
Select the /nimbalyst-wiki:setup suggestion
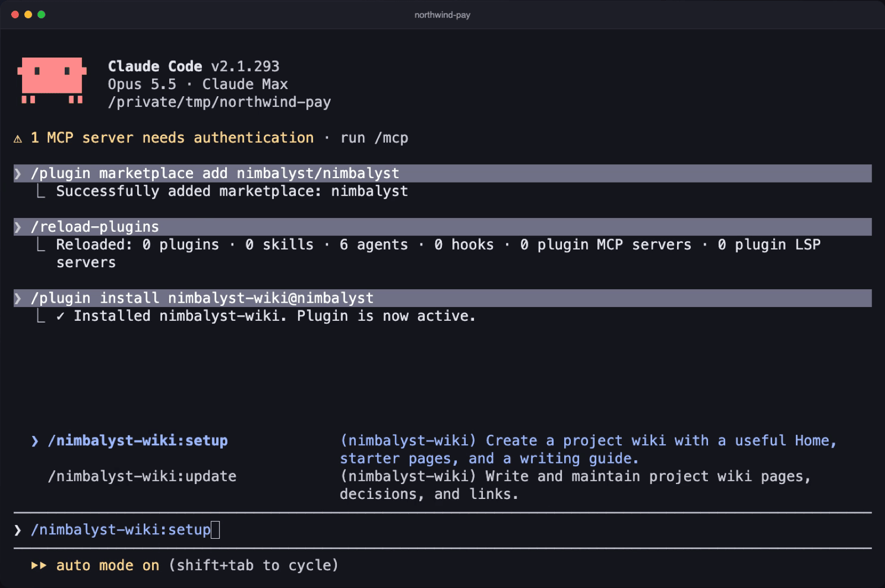point(138,441)
